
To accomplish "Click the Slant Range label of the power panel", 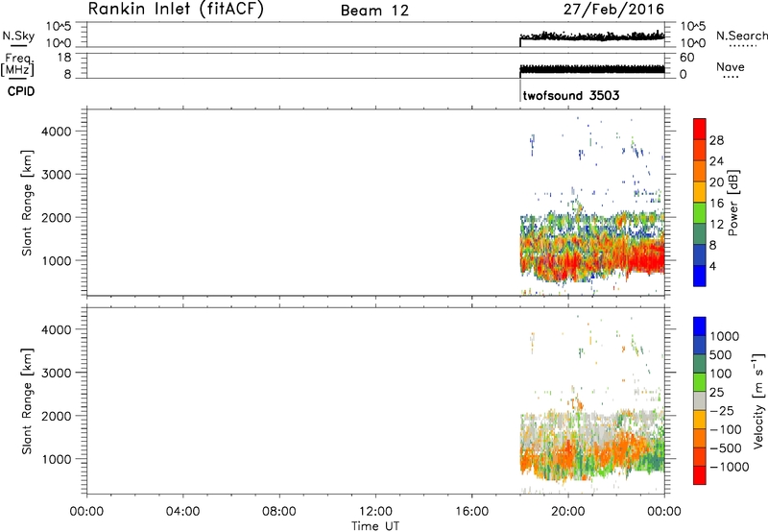I will click(27, 204).
